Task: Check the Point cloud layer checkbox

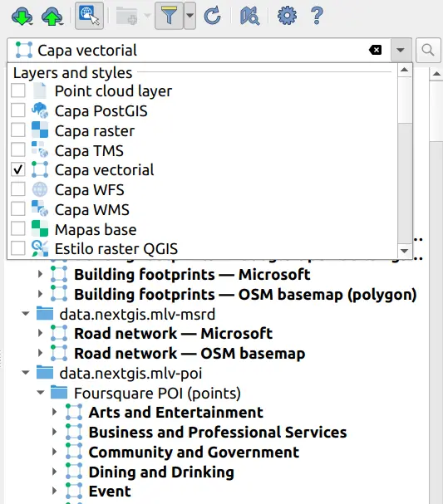Action: (18, 91)
